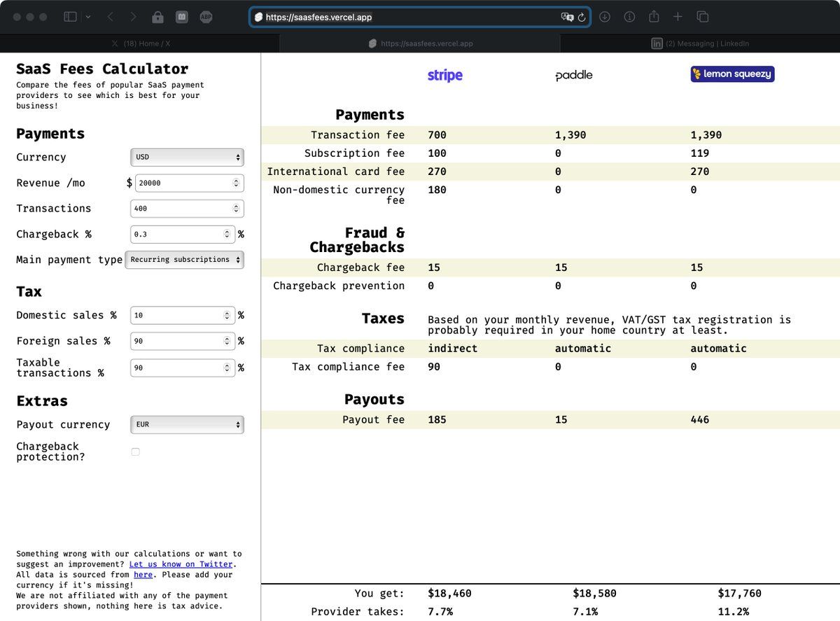Viewport: 840px width, 621px height.
Task: Click the AdBlock Plus extension icon
Action: coord(206,17)
